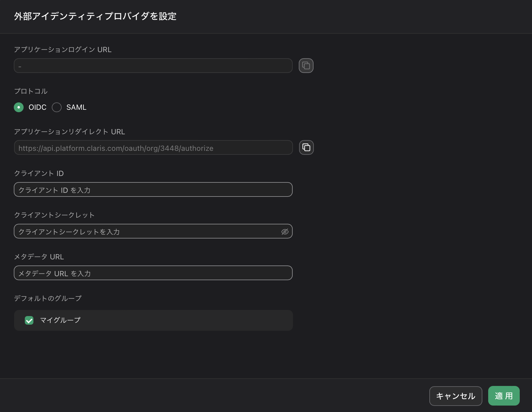This screenshot has height=412, width=532.
Task: Click the dialog title 外部アイデンティティプロバイダを設定
Action: click(95, 17)
